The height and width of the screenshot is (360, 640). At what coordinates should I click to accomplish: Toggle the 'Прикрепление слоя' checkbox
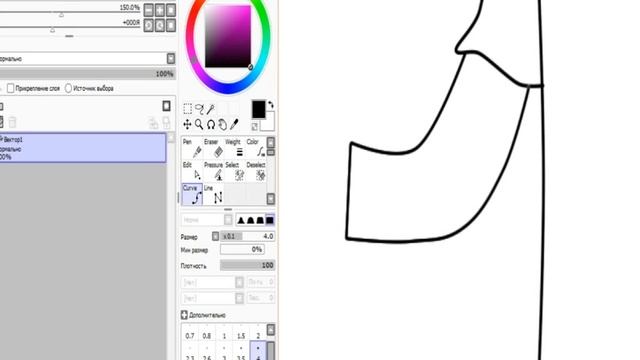click(x=11, y=88)
